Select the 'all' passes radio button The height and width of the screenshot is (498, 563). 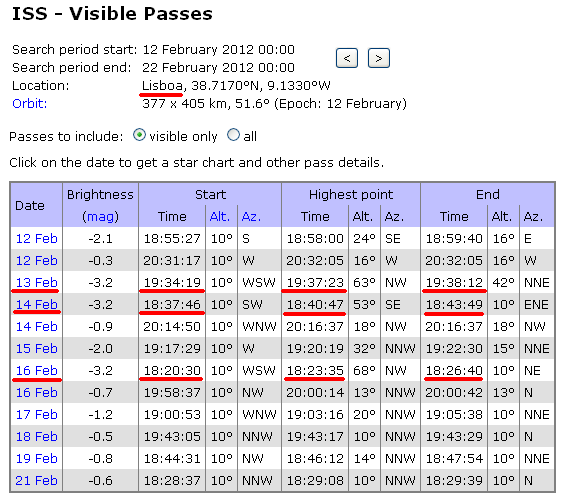pyautogui.click(x=233, y=135)
